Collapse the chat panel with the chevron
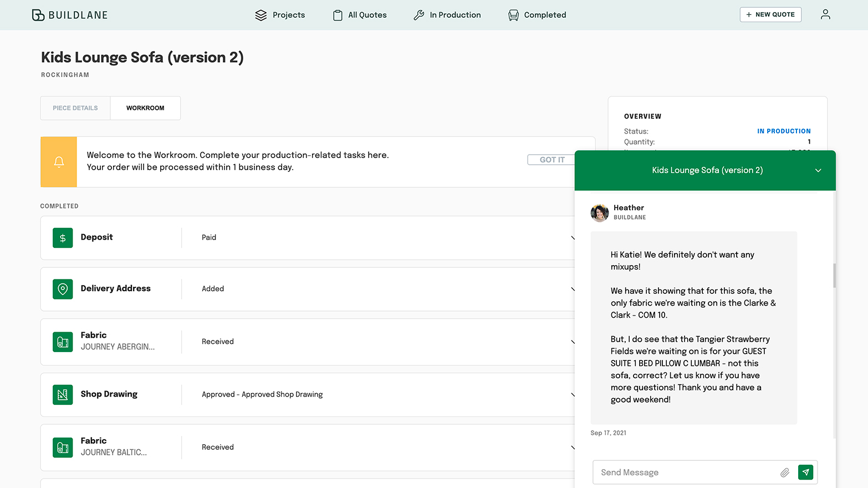Image resolution: width=868 pixels, height=488 pixels. tap(818, 171)
